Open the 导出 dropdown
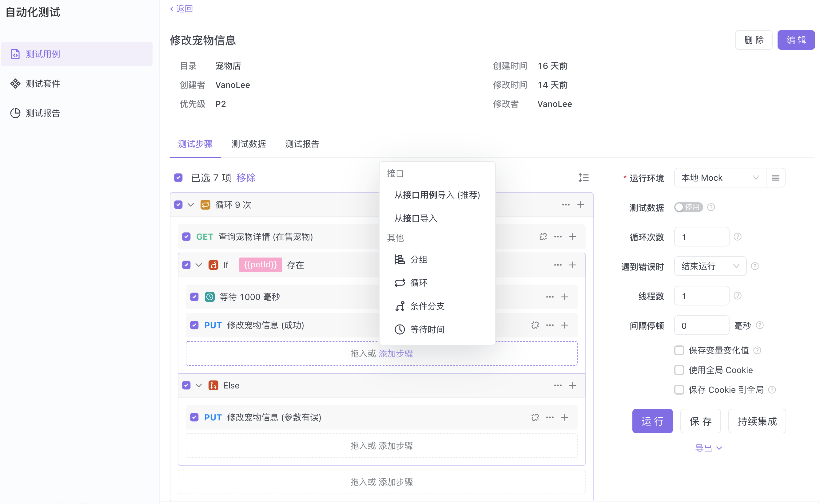Screen dimensions: 820x504 pyautogui.click(x=708, y=448)
